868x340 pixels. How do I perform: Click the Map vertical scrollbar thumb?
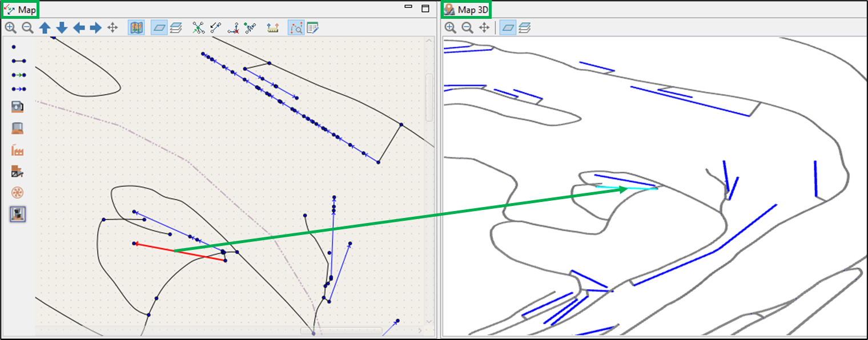coord(429,97)
